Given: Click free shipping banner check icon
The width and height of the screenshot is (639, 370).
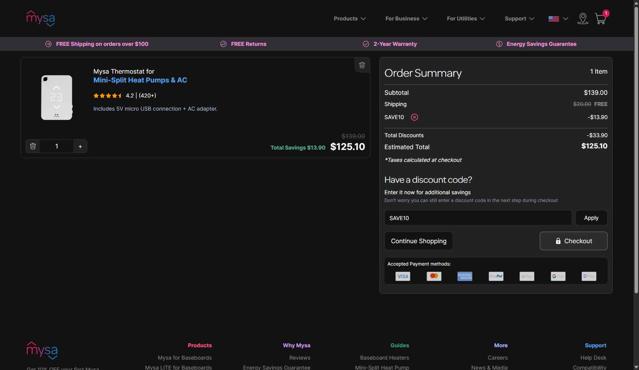Looking at the screenshot, I should (48, 44).
